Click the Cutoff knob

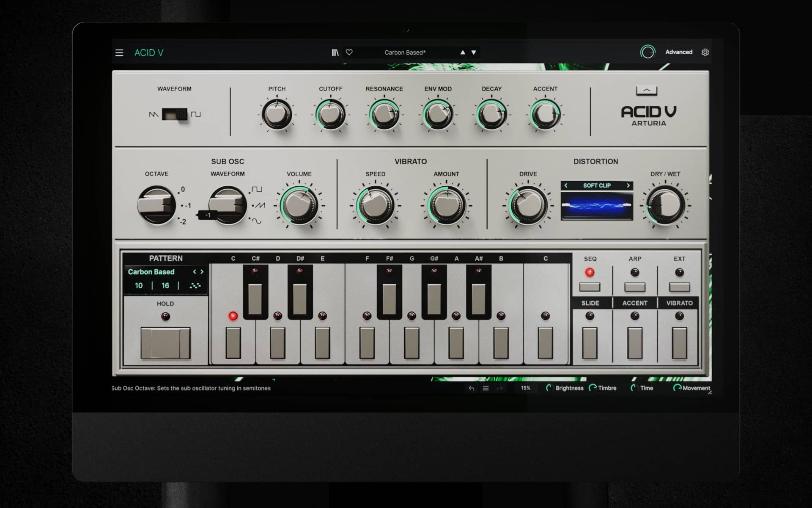tap(330, 114)
